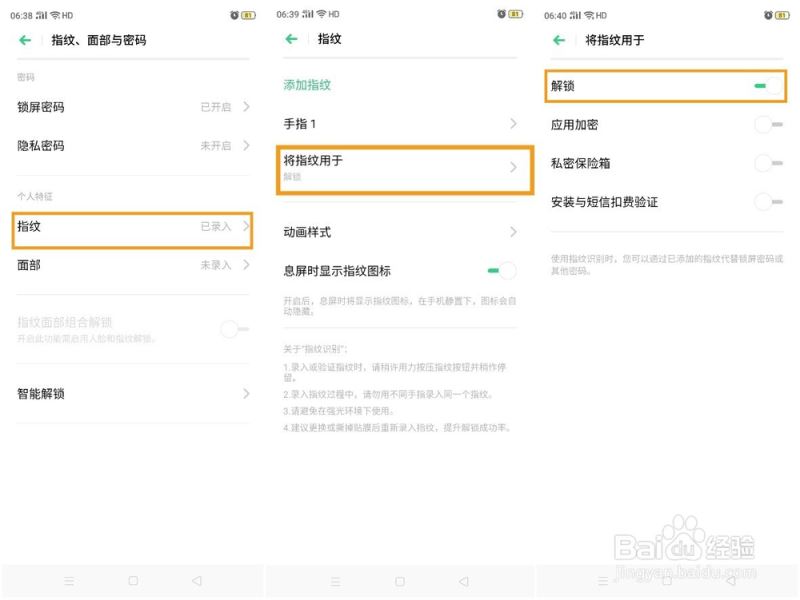Tap 私密保险箱 label
Screen dimensions: 800x600
click(x=581, y=164)
